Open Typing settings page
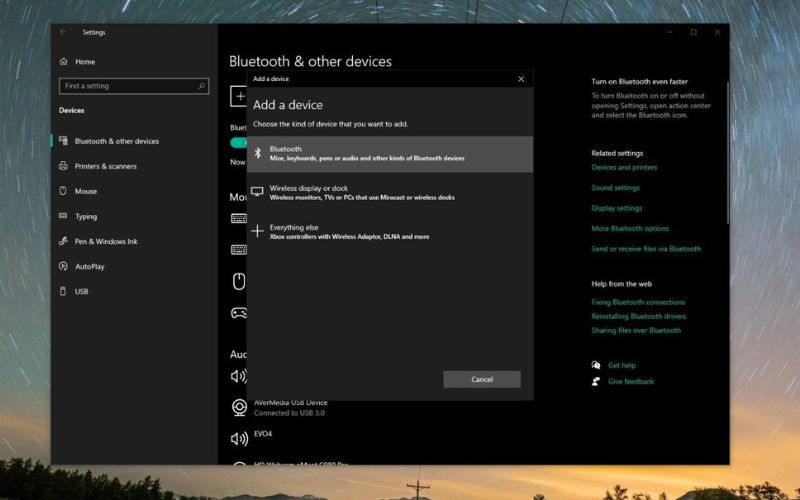800x500 pixels. [86, 216]
